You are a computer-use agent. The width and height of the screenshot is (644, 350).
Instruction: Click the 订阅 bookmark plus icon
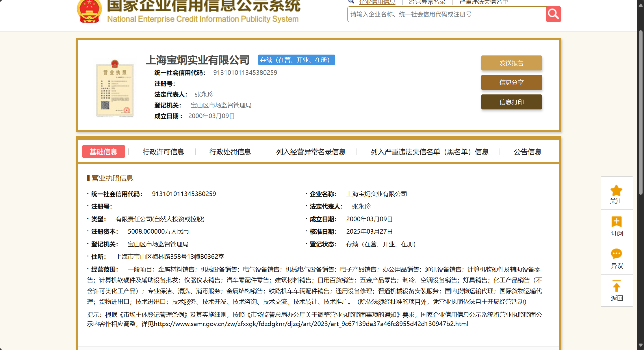616,222
